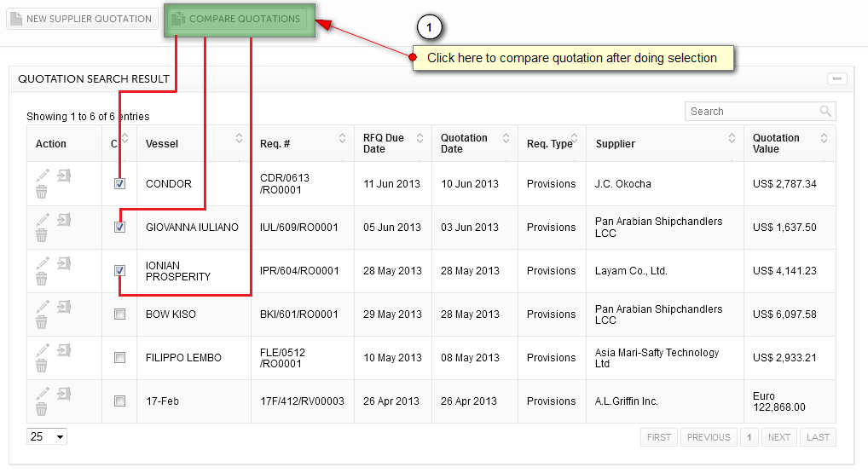This screenshot has height=473, width=868.
Task: Select requisition CDR/0613/RO0001 cell
Action: point(303,184)
